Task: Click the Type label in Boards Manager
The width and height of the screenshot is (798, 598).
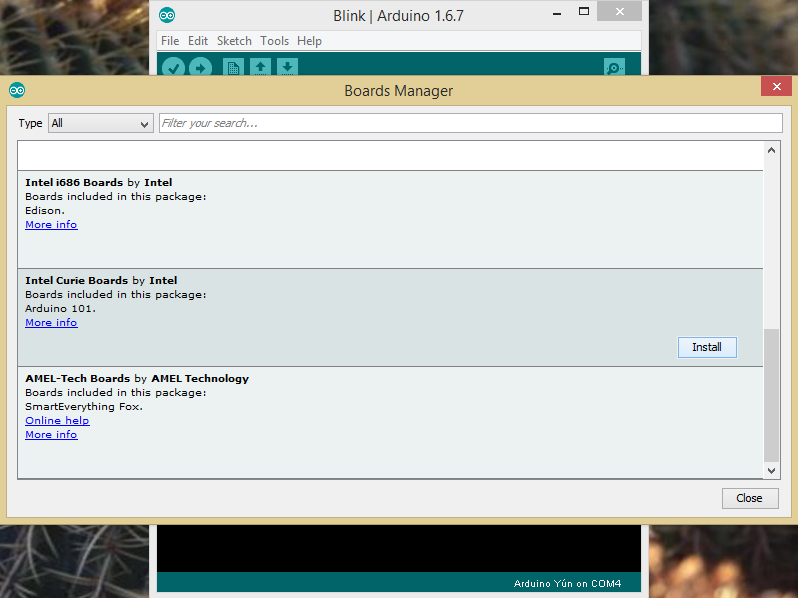Action: (31, 123)
